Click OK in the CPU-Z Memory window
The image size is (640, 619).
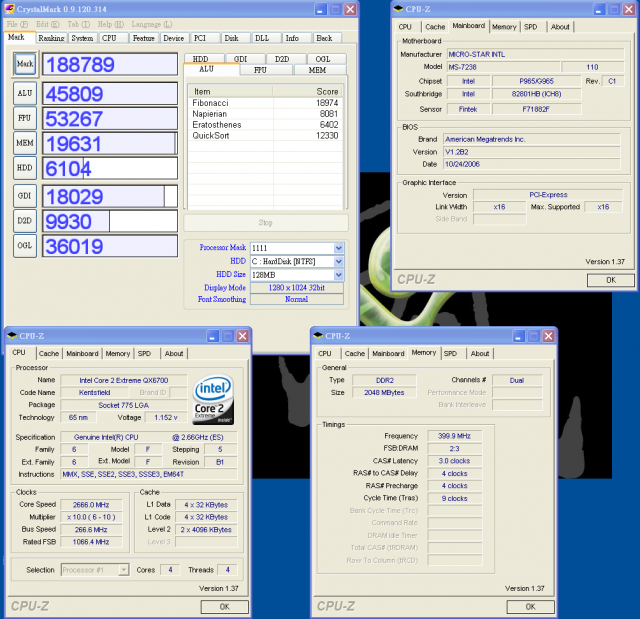(x=530, y=607)
